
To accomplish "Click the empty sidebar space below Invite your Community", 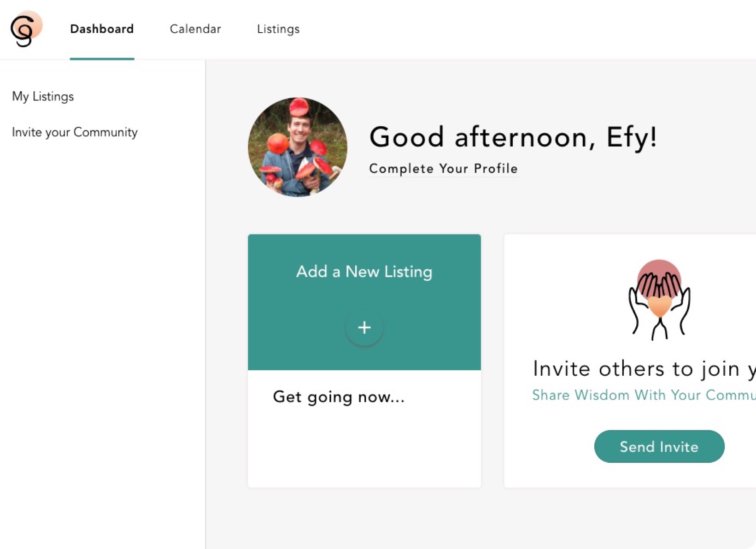I will (102, 323).
